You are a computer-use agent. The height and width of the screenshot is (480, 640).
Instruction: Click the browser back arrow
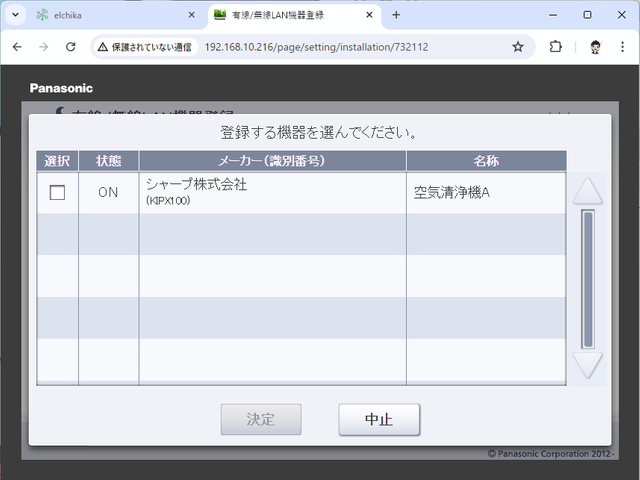point(17,47)
